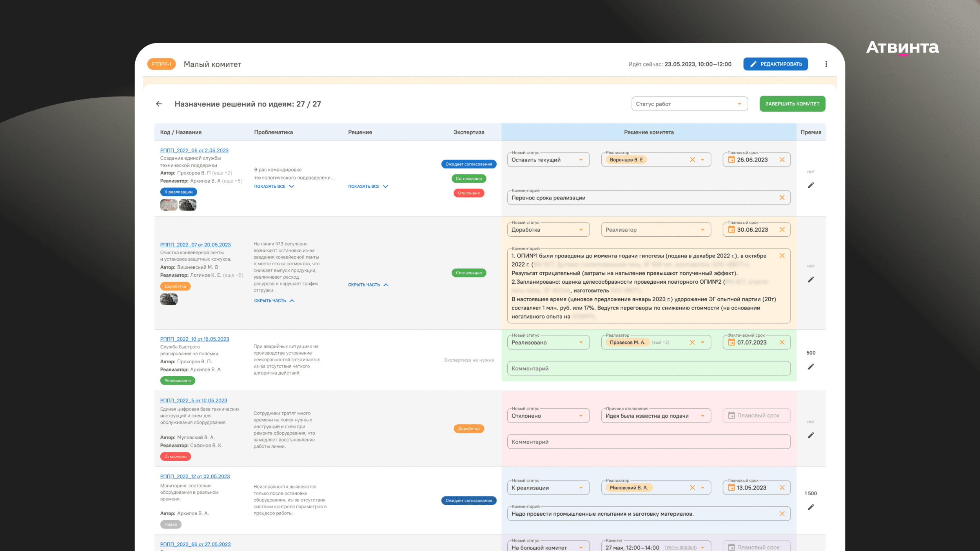Image resolution: width=980 pixels, height=551 pixels.
Task: Open the Оставить текущий status dropdown
Action: pos(548,159)
